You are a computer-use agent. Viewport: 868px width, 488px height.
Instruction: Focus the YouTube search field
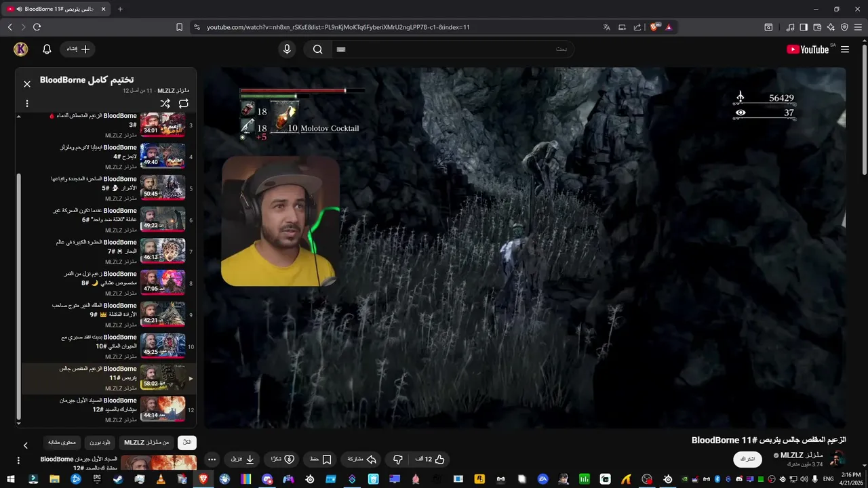[454, 49]
